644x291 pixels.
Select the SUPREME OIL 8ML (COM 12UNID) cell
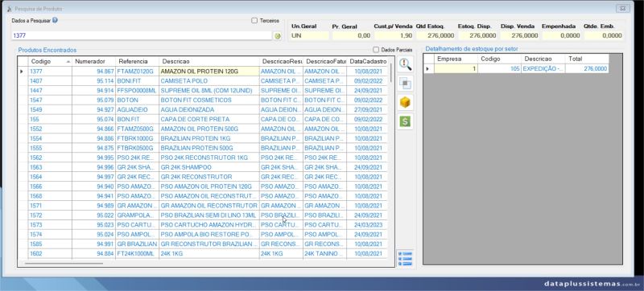pos(209,91)
